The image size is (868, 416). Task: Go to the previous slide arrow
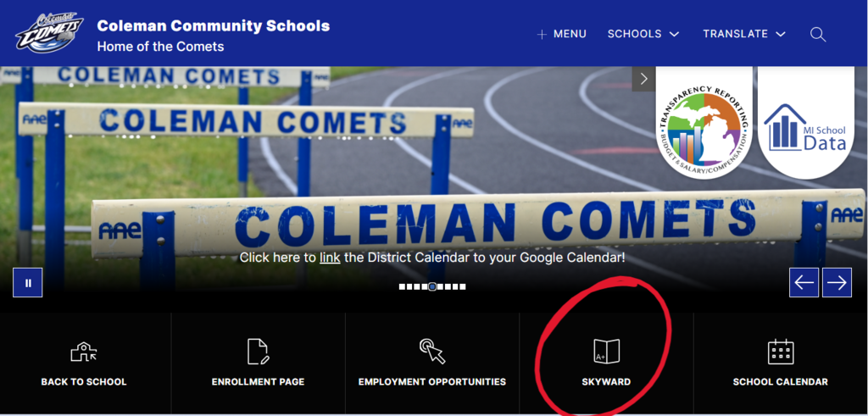coord(804,283)
